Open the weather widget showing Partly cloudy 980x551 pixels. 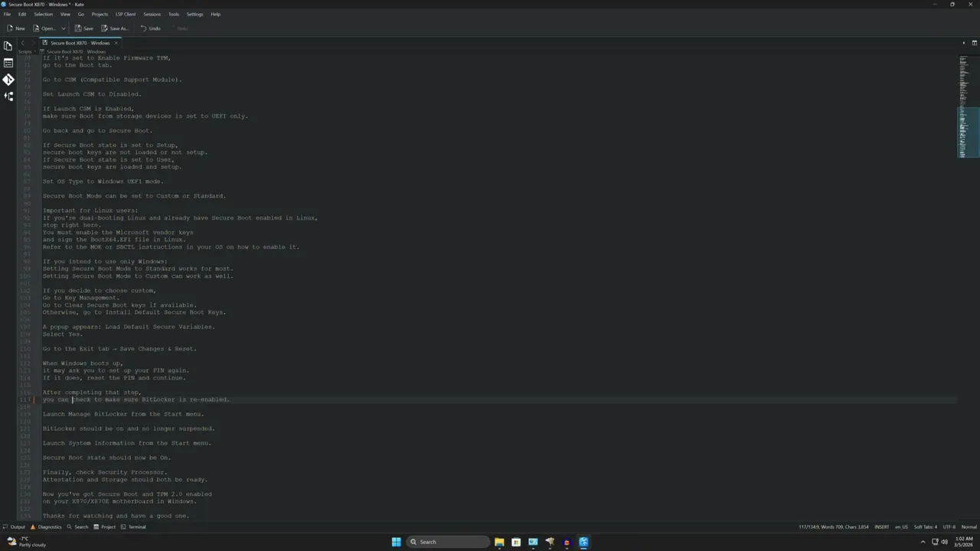(26, 542)
